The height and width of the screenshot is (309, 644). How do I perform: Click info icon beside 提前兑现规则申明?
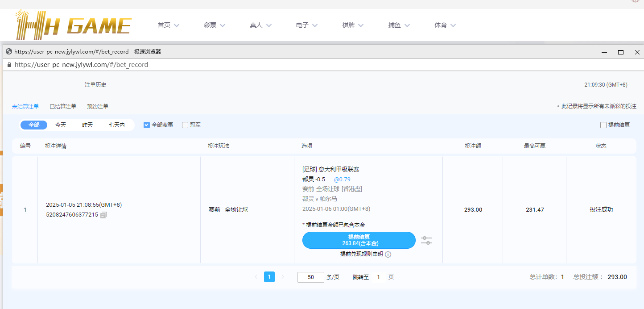pyautogui.click(x=388, y=255)
